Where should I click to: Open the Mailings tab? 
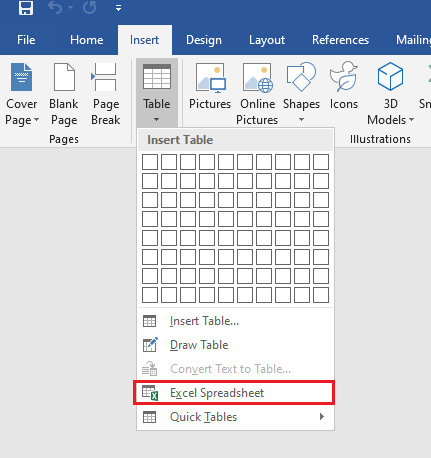pyautogui.click(x=413, y=40)
